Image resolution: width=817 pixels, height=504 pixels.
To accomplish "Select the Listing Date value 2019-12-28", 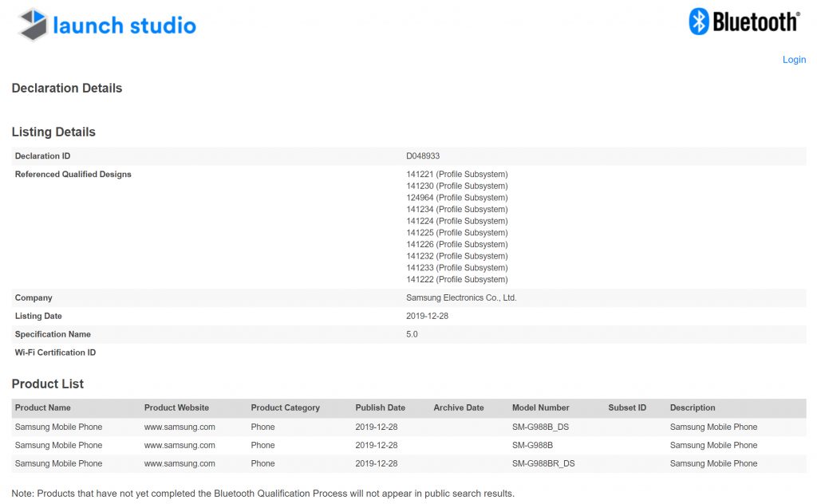I will point(428,316).
